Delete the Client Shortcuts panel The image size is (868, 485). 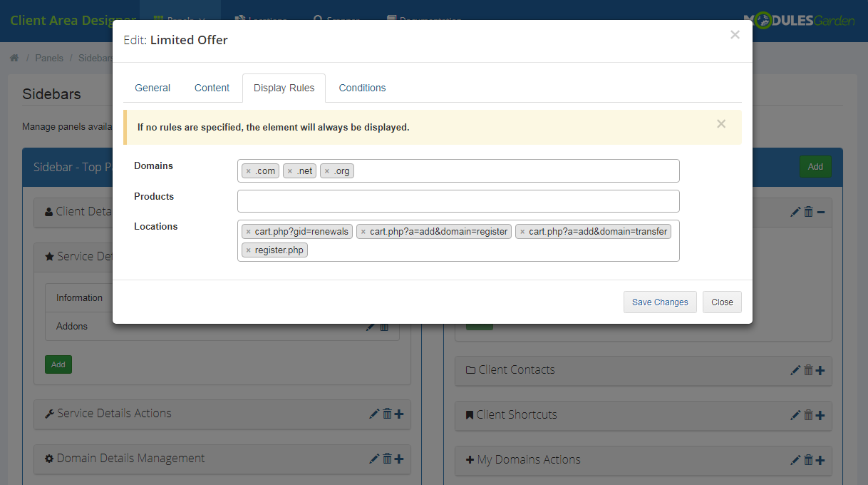coord(808,415)
